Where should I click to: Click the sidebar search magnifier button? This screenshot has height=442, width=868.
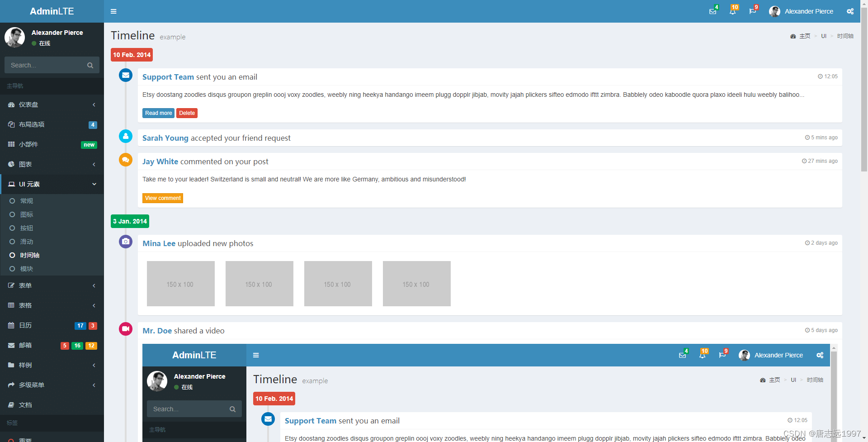[x=90, y=65]
